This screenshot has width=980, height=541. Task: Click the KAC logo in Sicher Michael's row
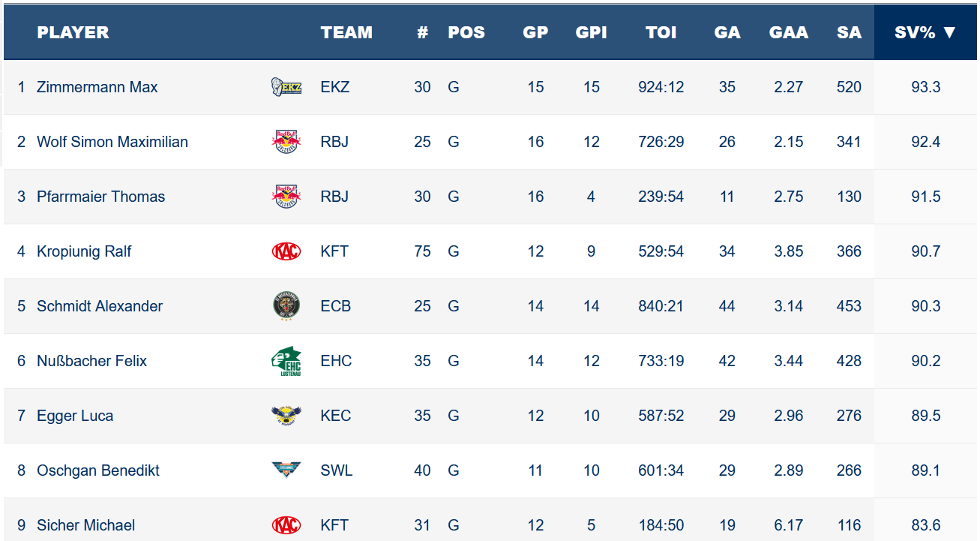(286, 525)
